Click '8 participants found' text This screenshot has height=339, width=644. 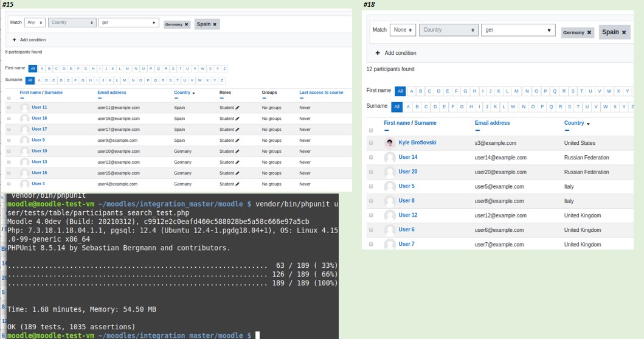tap(23, 52)
